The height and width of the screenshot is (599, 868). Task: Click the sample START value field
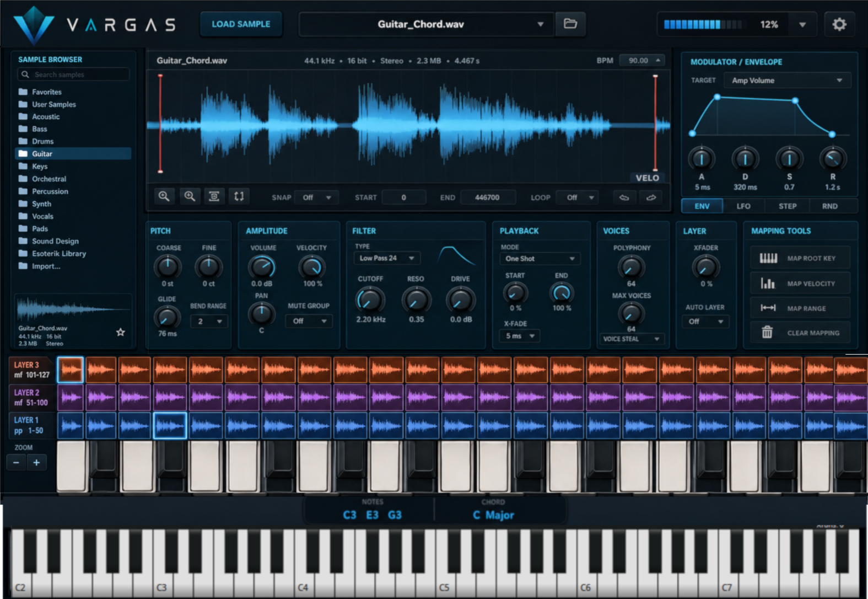[x=403, y=197]
